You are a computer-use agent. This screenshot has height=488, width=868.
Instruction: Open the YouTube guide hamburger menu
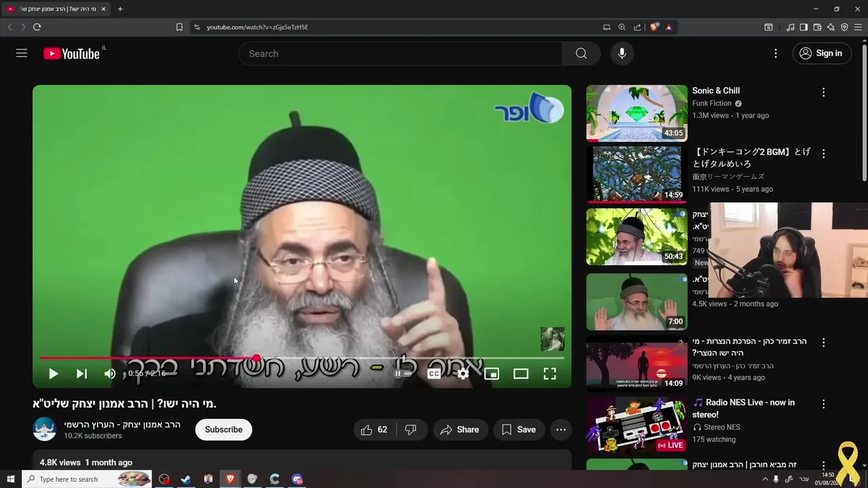coord(22,54)
